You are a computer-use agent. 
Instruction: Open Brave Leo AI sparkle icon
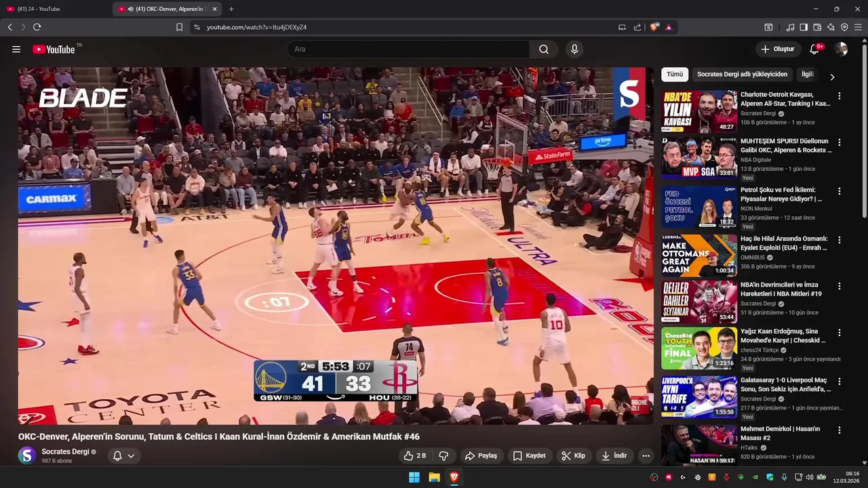(831, 27)
